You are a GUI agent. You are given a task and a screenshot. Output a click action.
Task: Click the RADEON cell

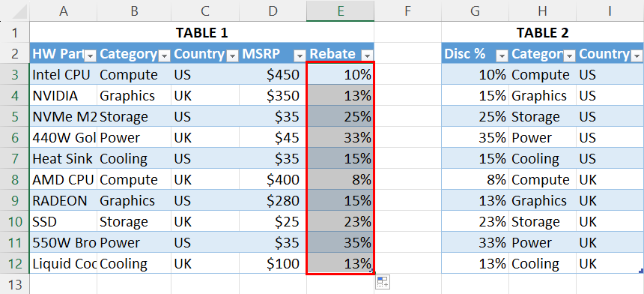point(63,201)
